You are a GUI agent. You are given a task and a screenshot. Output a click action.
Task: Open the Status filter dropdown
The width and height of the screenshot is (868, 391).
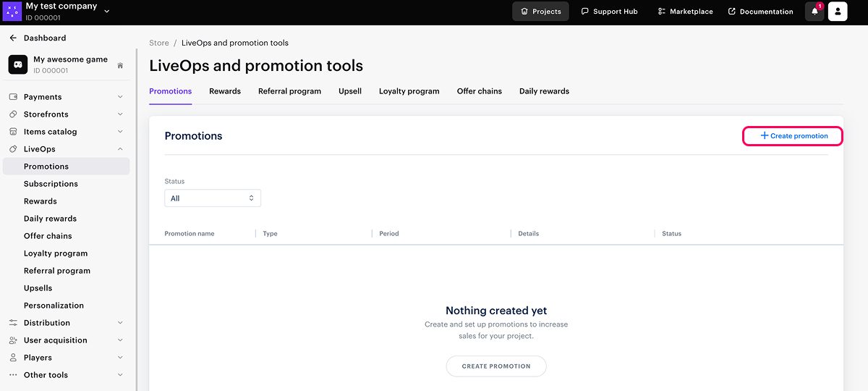(213, 198)
